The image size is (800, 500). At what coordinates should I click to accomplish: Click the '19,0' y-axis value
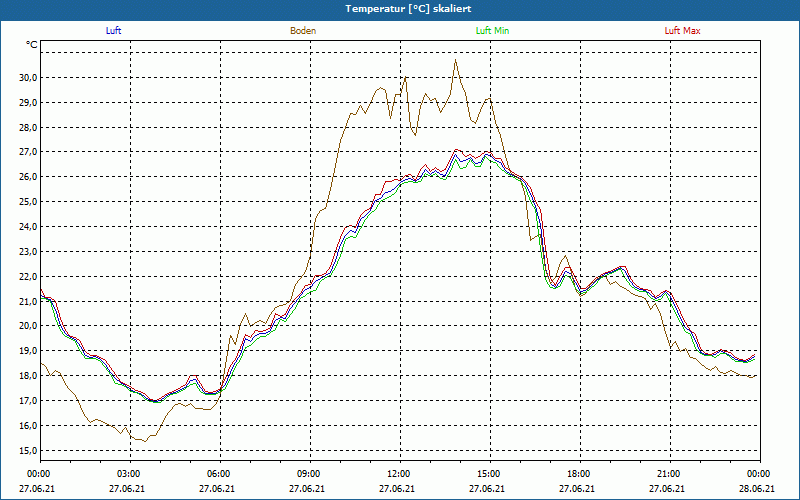(28, 351)
